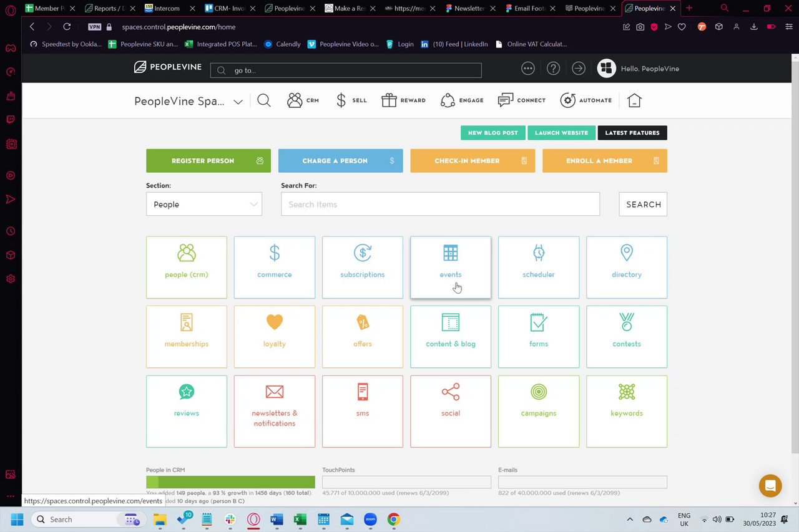Reload the page

coord(67,27)
